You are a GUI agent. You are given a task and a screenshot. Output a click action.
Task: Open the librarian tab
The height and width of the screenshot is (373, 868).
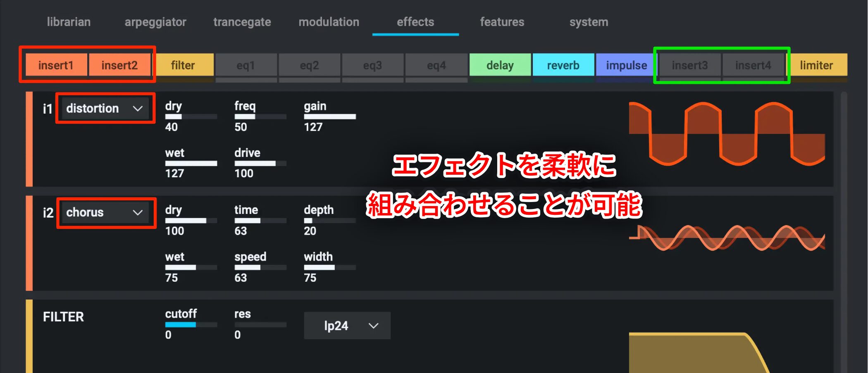click(x=69, y=22)
